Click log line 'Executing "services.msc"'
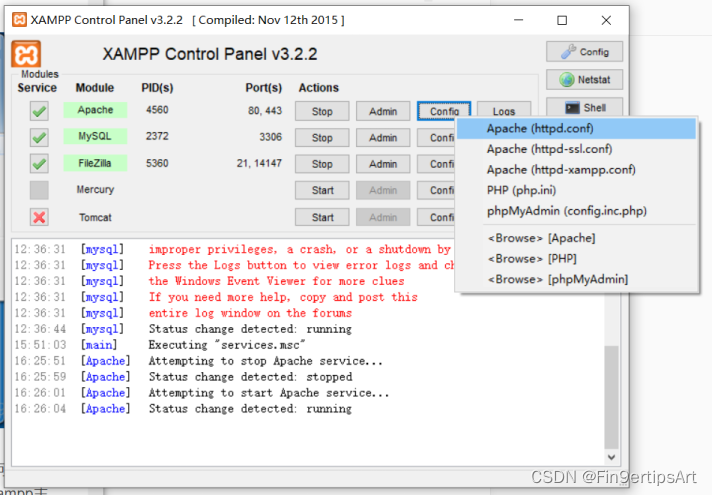 click(227, 345)
